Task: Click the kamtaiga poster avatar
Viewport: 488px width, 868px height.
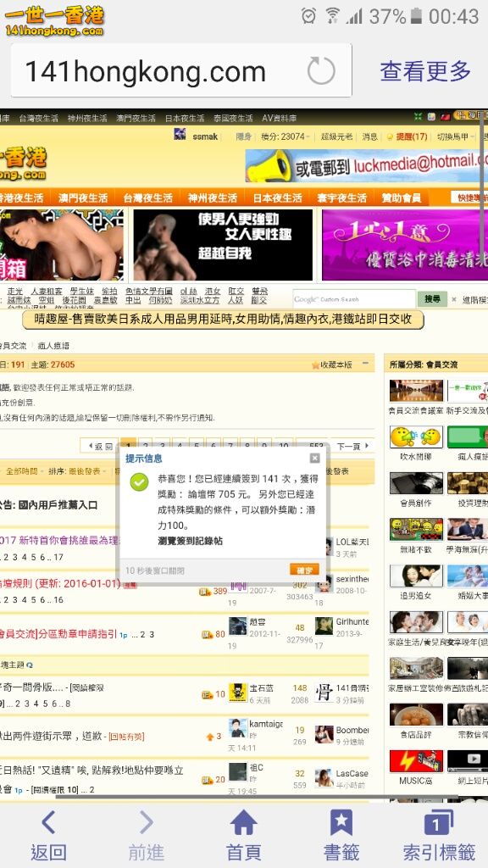Action: (238, 728)
